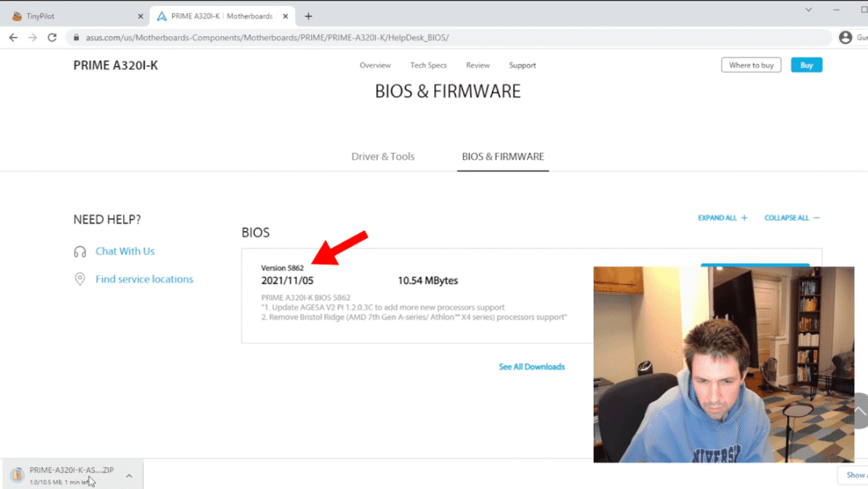
Task: Select the BIOS & FIRMWARE tab
Action: pos(502,157)
